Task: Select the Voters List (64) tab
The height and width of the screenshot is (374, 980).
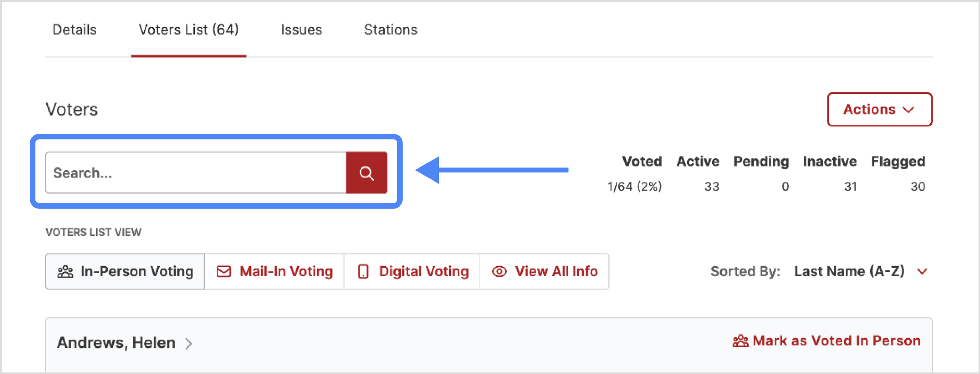Action: (188, 30)
